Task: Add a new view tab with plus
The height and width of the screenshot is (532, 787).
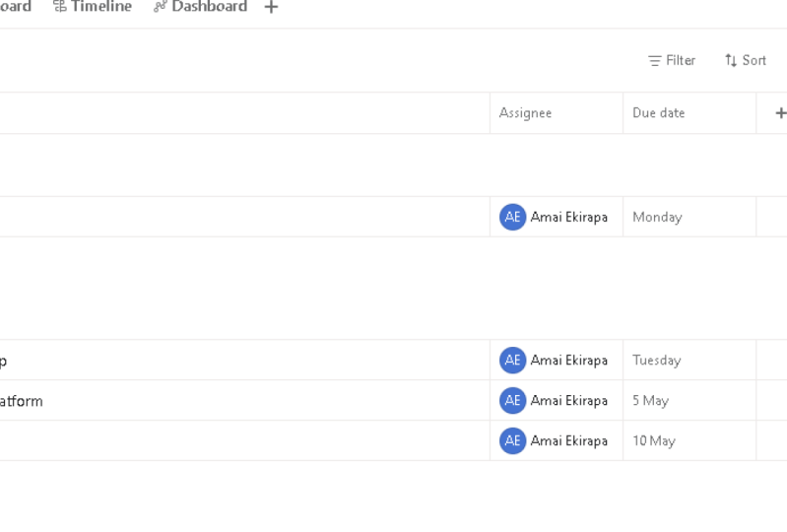Action: pos(271,7)
